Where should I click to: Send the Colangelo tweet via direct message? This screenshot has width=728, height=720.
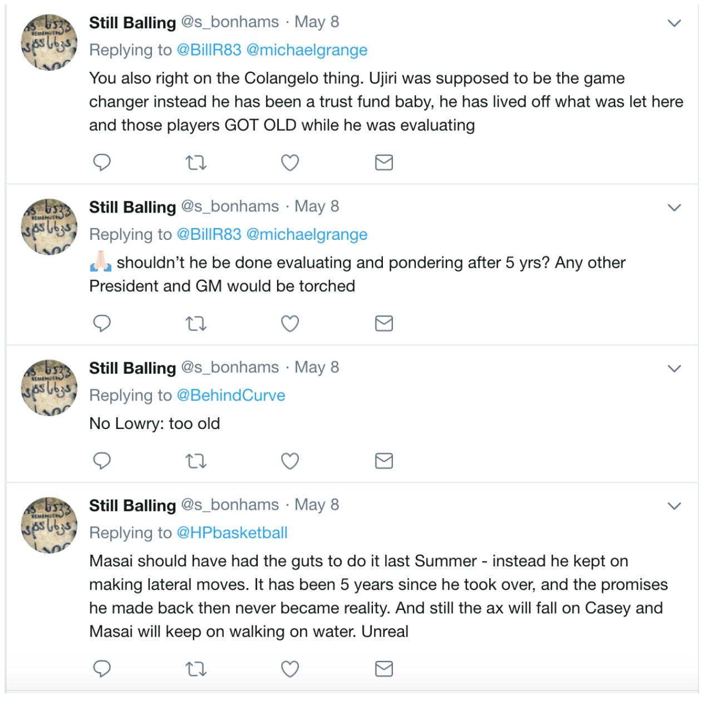click(383, 162)
